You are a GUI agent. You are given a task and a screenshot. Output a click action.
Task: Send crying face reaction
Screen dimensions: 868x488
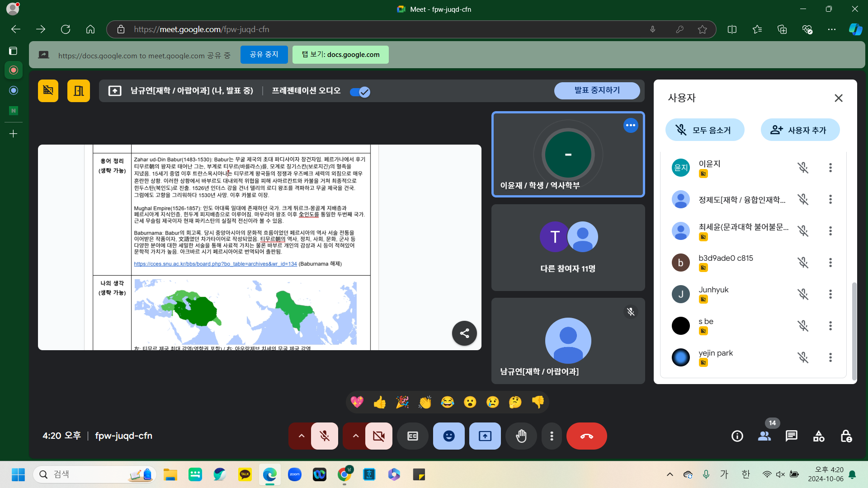pos(493,402)
